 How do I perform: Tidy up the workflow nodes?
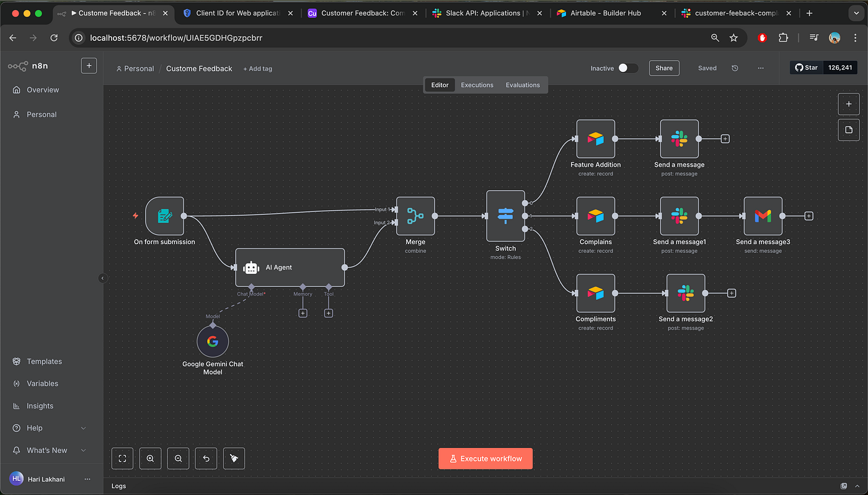[234, 458]
